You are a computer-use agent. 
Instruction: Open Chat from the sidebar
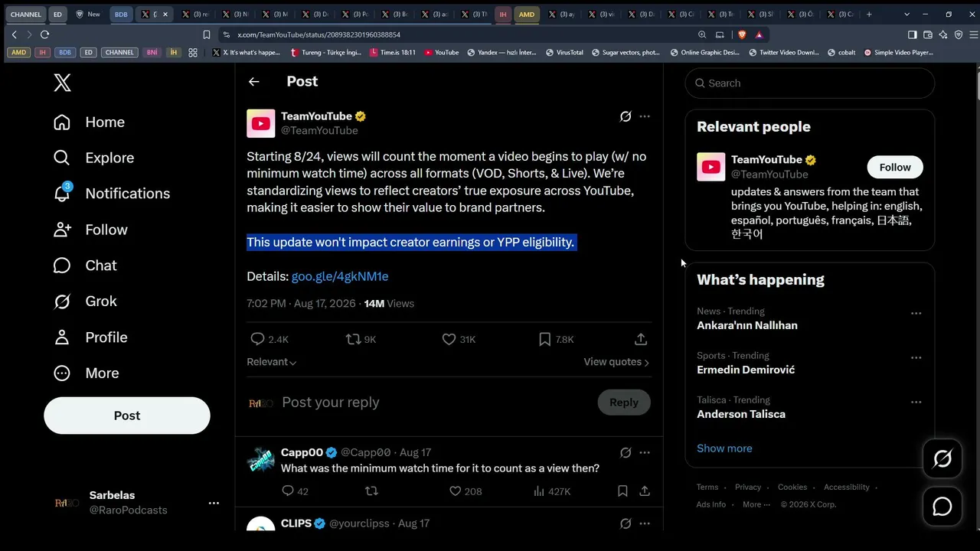pyautogui.click(x=84, y=266)
